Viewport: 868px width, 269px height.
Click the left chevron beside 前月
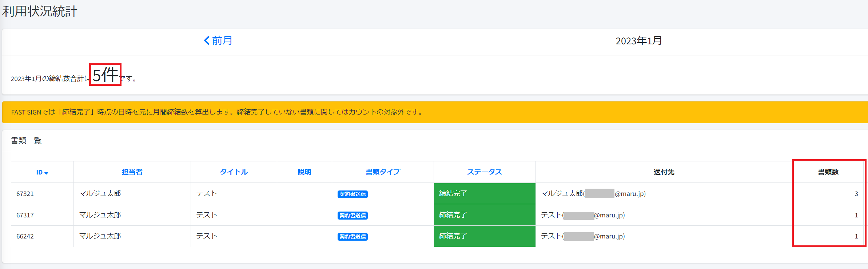tap(207, 40)
